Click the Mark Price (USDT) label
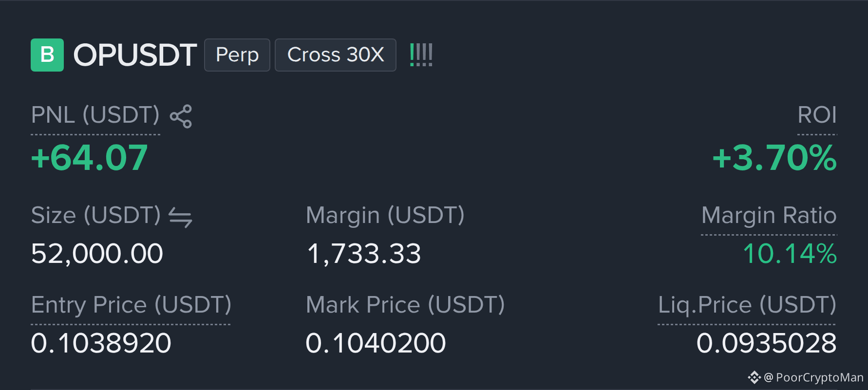 [x=405, y=305]
